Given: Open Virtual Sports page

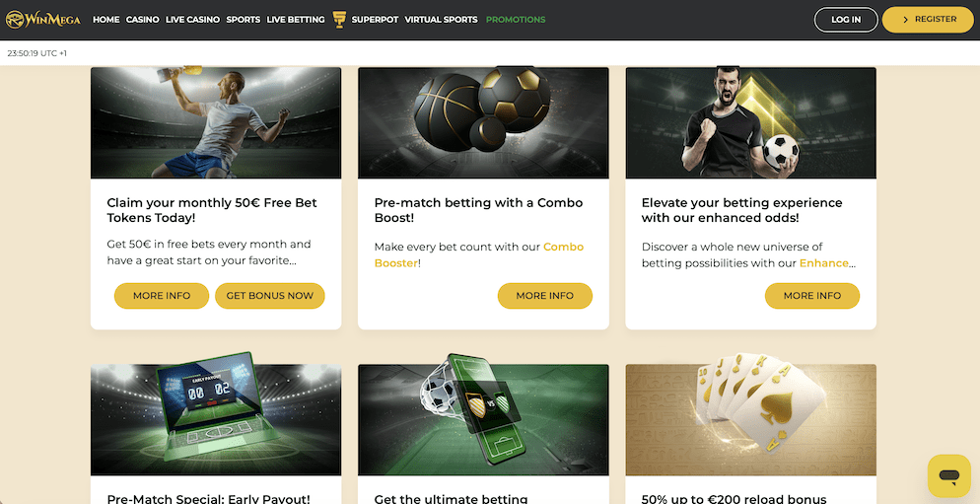Looking at the screenshot, I should pos(442,20).
